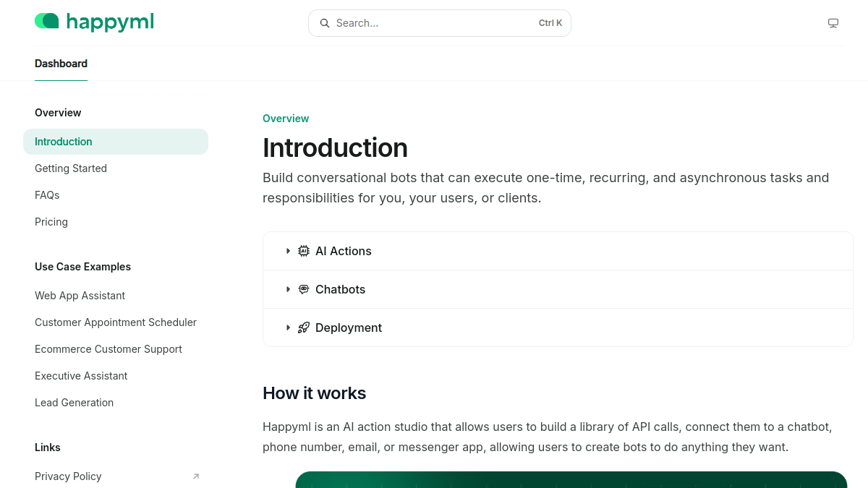Focus the Search input field
This screenshot has width=868, height=488.
[x=440, y=23]
